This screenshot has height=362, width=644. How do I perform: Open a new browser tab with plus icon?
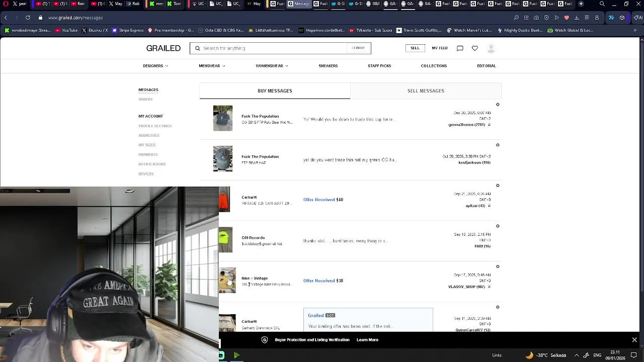click(581, 4)
